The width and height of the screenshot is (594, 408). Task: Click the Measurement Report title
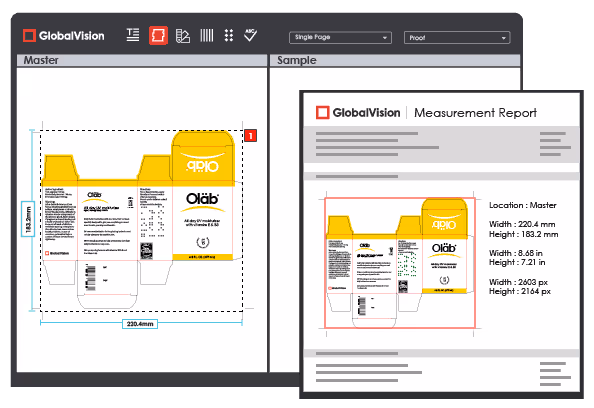pos(475,113)
